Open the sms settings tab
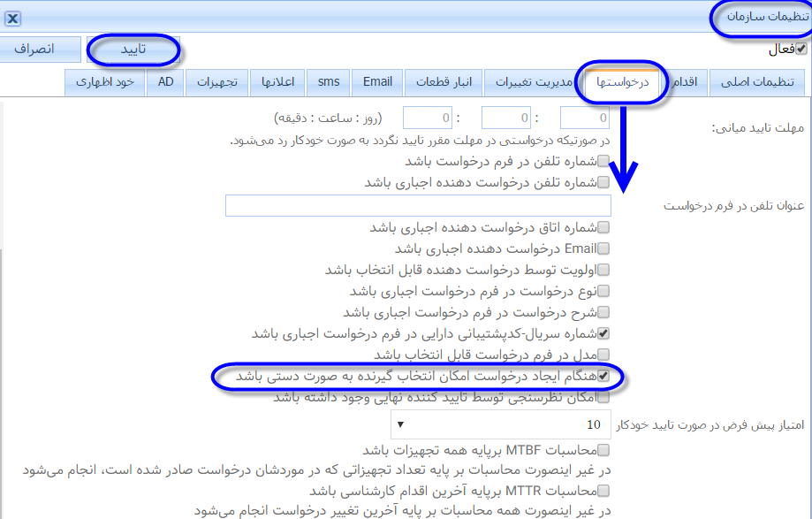Image resolution: width=812 pixels, height=519 pixels. 329,82
